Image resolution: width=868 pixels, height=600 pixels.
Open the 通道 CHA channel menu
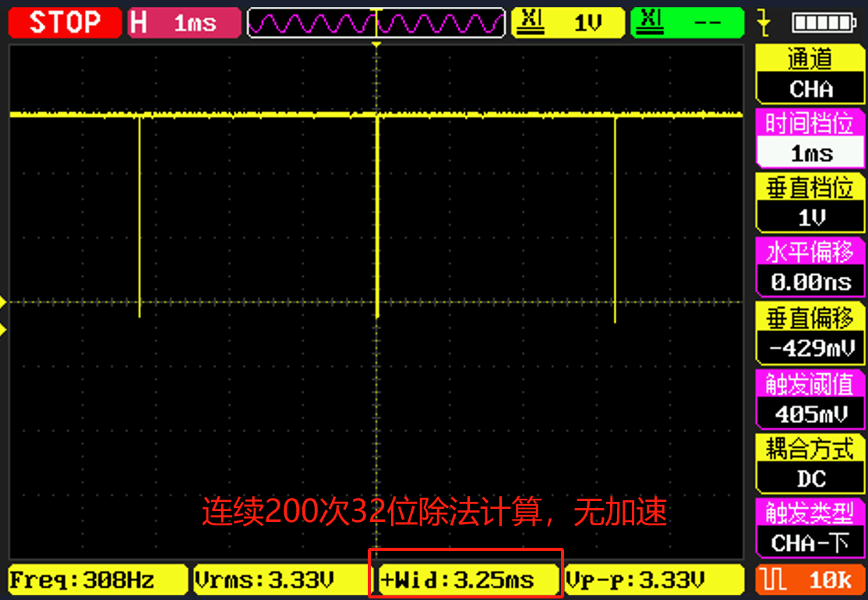click(810, 75)
